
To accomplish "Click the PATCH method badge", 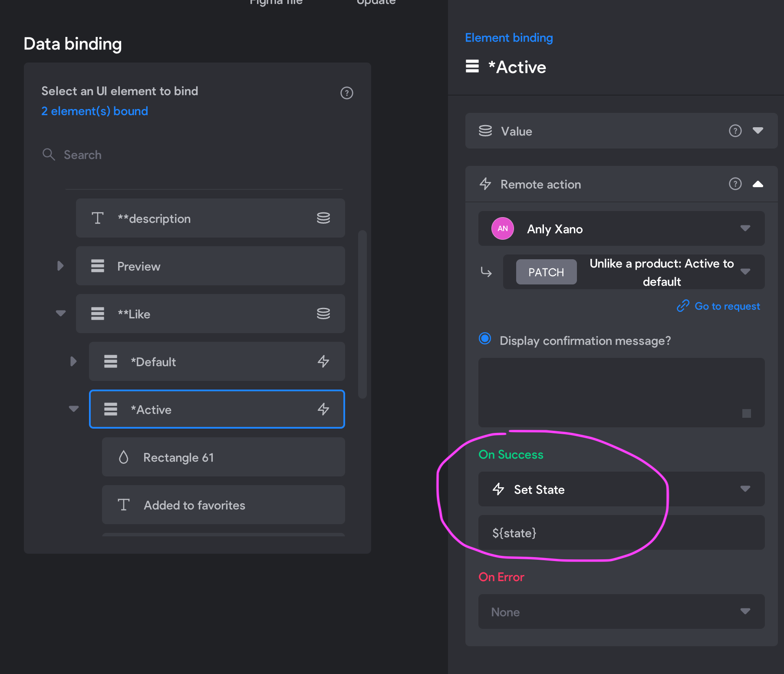I will tap(546, 272).
